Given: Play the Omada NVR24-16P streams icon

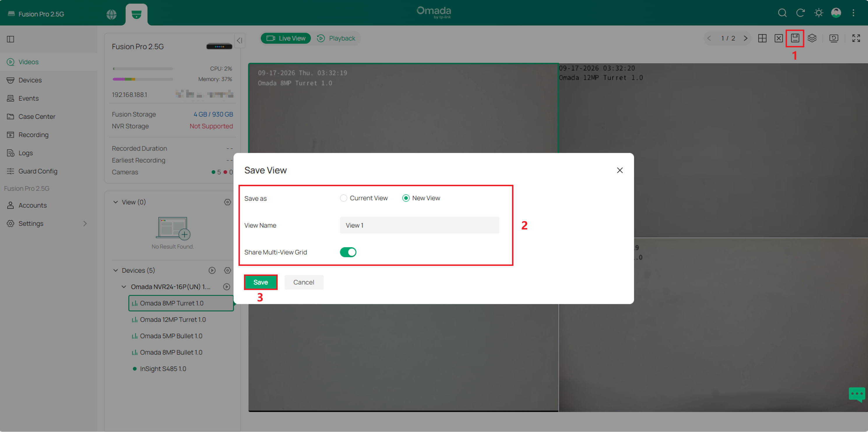Looking at the screenshot, I should pyautogui.click(x=227, y=286).
